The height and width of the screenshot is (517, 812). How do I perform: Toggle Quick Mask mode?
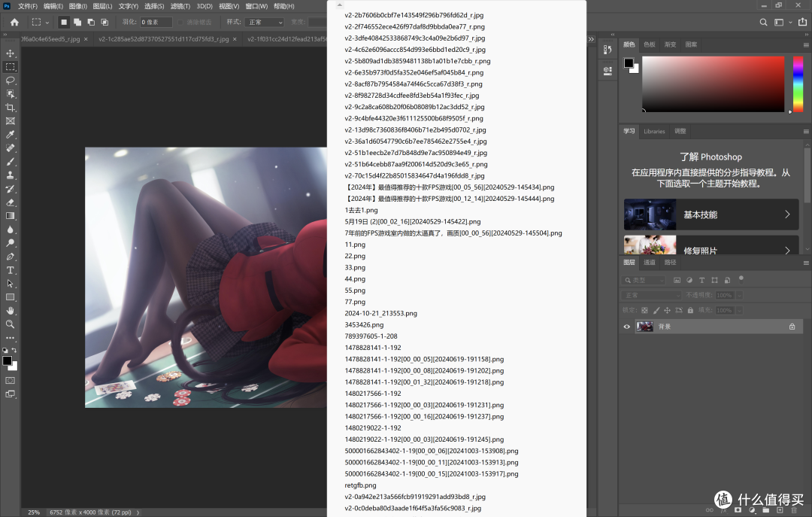point(11,381)
